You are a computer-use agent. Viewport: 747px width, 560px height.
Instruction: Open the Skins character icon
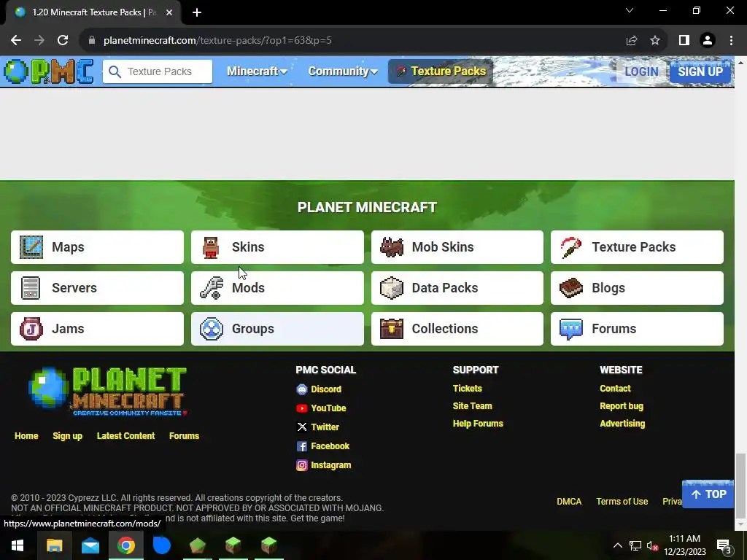[x=211, y=247]
